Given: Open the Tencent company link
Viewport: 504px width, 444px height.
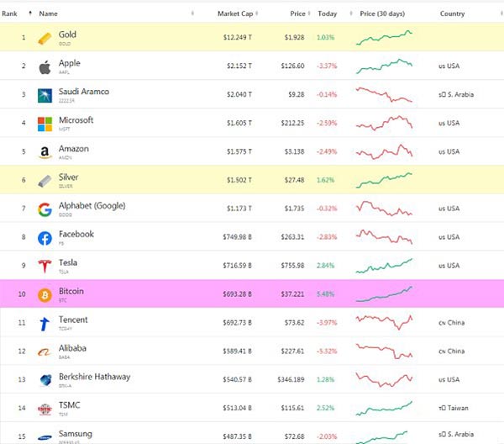Looking at the screenshot, I should (73, 320).
